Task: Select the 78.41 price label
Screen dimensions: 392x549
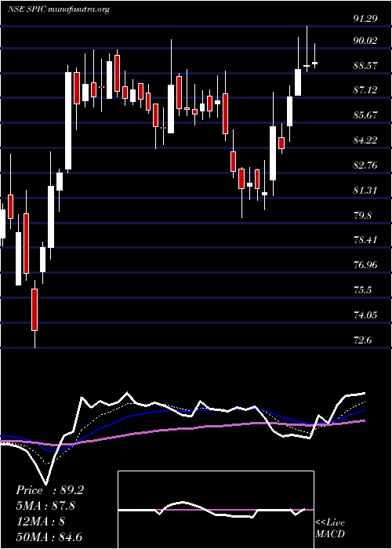Action: [x=365, y=240]
